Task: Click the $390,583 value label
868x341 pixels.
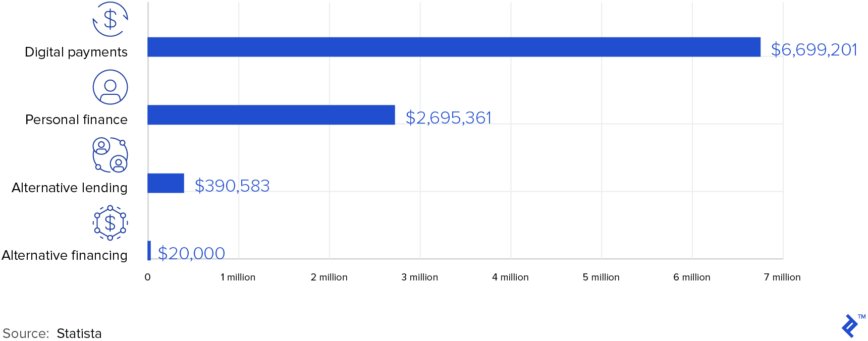Action: pyautogui.click(x=232, y=186)
